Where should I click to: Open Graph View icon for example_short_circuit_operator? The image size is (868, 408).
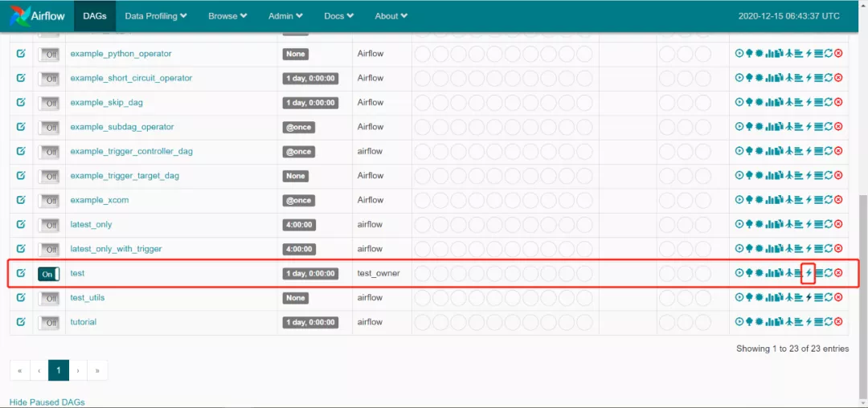(759, 78)
